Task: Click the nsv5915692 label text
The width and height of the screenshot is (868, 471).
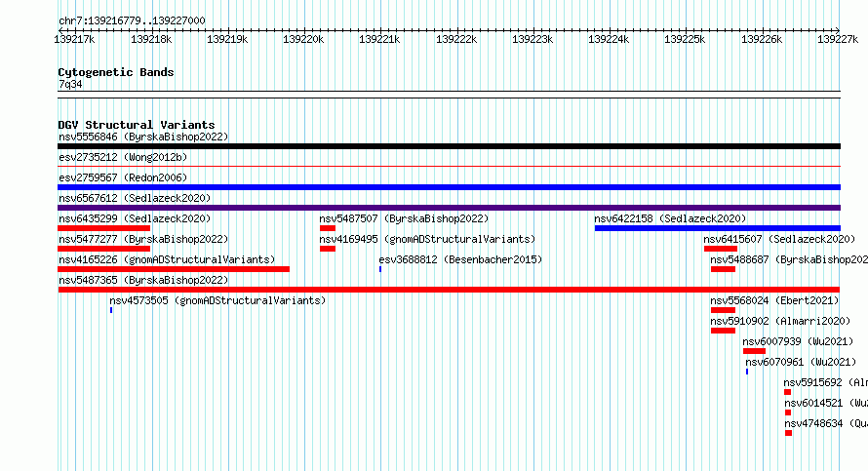Action: 812,382
